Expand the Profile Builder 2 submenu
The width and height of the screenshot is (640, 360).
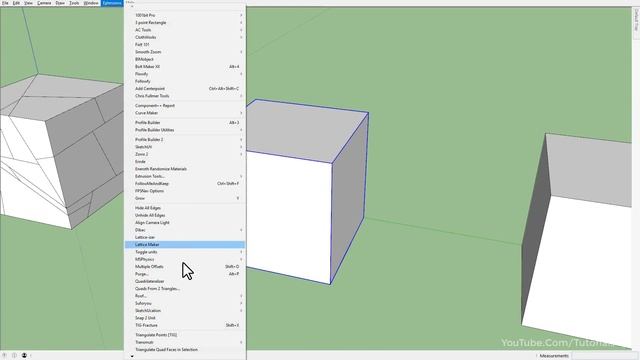(x=184, y=140)
